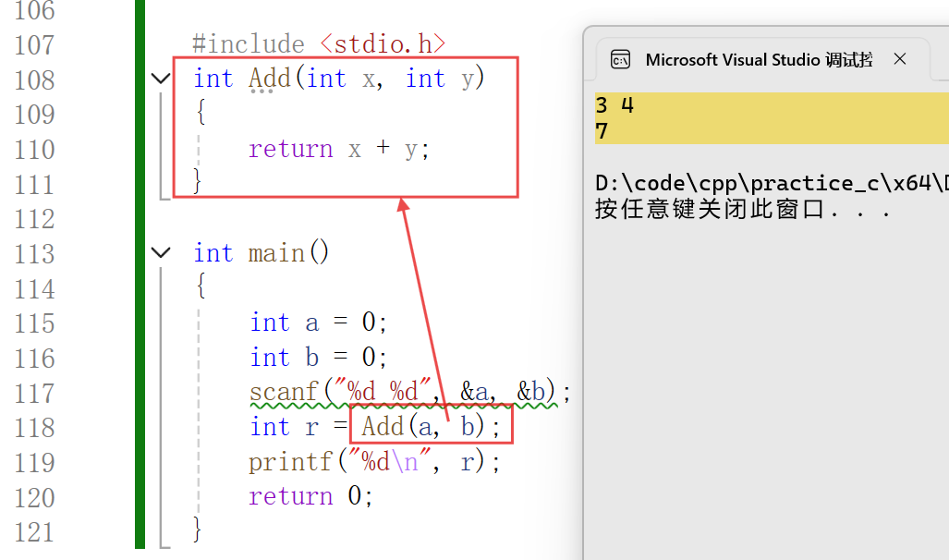The width and height of the screenshot is (949, 560).
Task: Collapse the Add function fold chevron
Action: click(x=161, y=79)
